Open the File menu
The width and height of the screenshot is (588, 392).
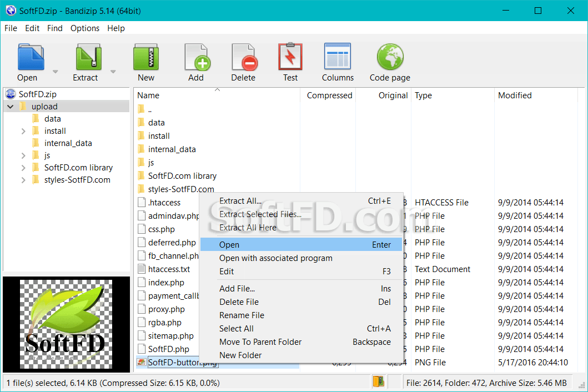tap(11, 28)
